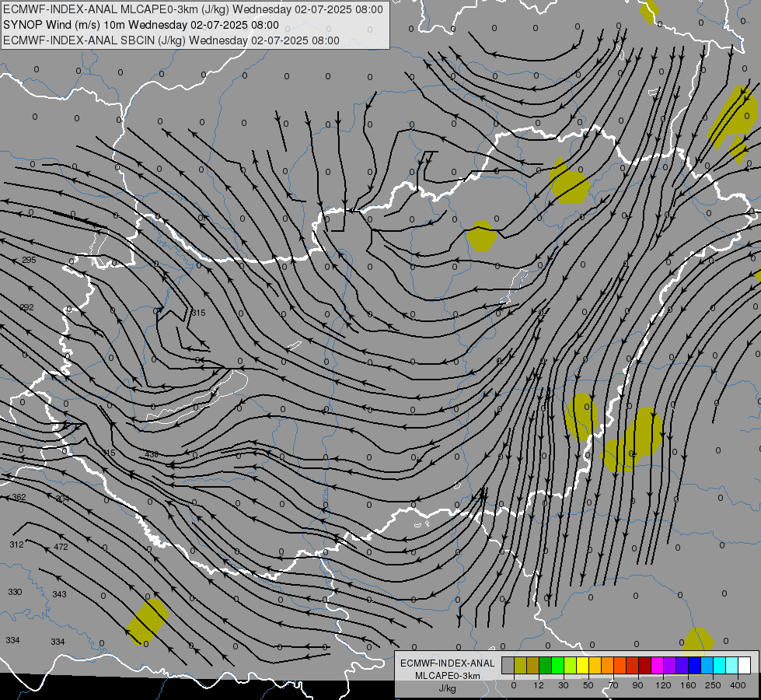
Task: Select the MLCAPE0-3km title line in header
Action: 193,9
